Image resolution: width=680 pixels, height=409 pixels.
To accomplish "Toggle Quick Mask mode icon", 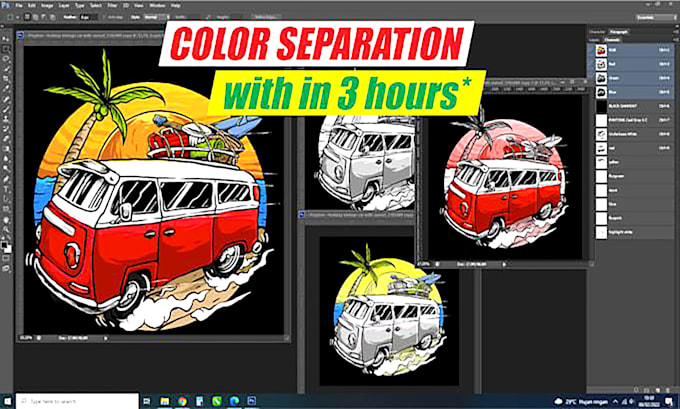I will pos(6,258).
